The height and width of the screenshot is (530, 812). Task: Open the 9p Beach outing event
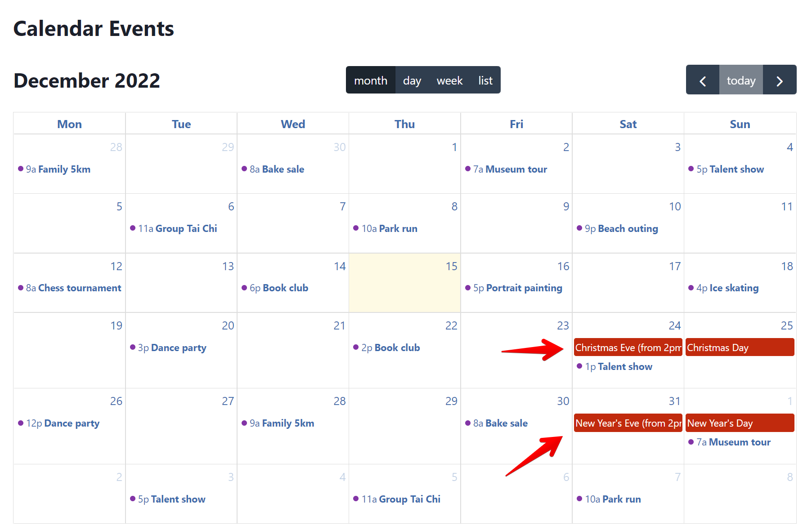pyautogui.click(x=621, y=228)
